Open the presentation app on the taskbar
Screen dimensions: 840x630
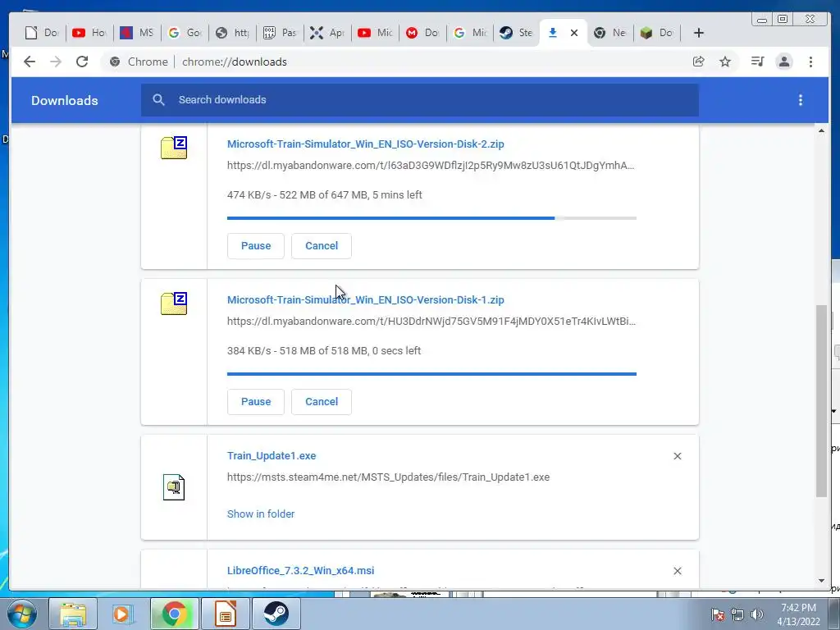[x=225, y=614]
